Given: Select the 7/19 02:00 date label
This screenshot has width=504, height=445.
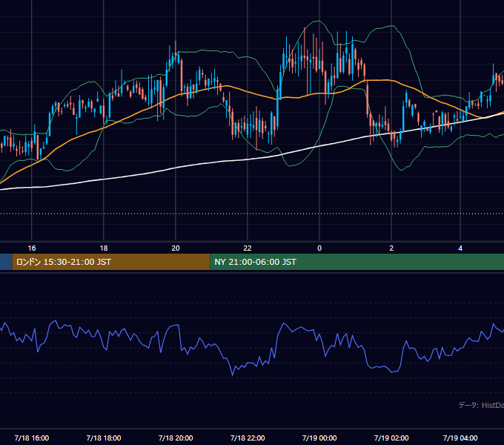Looking at the screenshot, I should [391, 438].
